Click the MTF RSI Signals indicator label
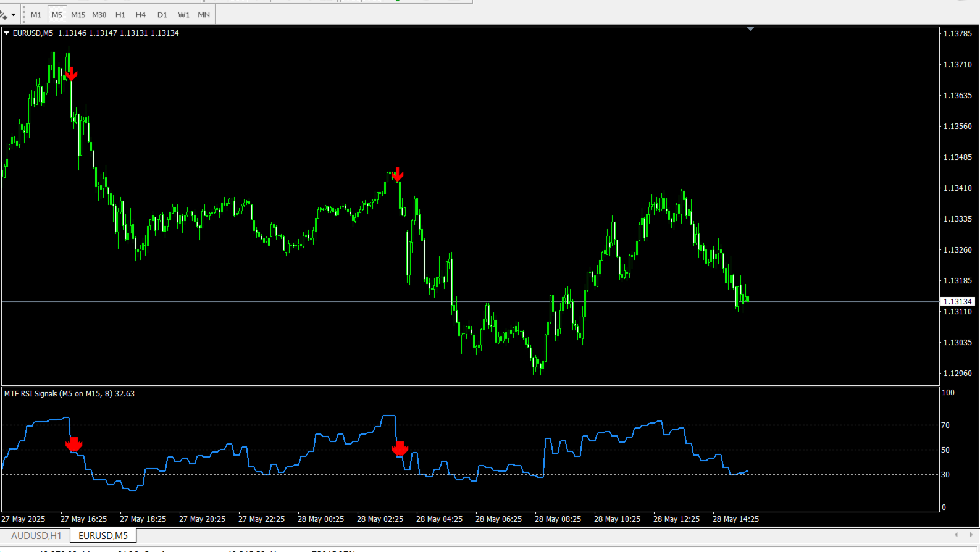This screenshot has width=980, height=552. [x=69, y=394]
